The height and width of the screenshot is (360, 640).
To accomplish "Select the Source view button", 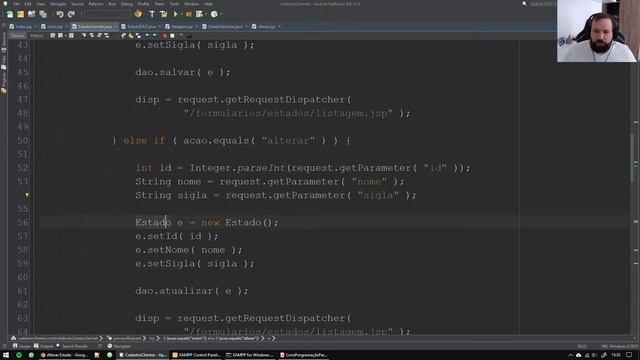I will coord(18,36).
